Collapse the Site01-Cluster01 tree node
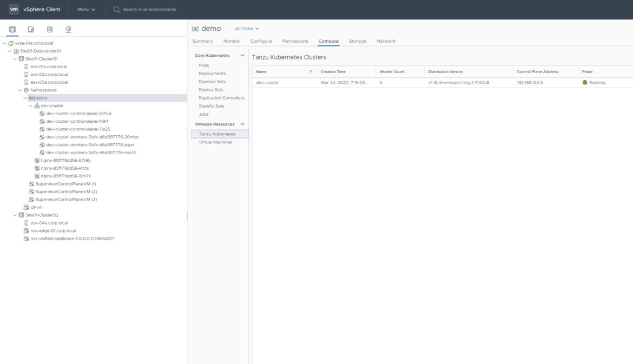Screen dimensions: 633x364 tap(15, 59)
